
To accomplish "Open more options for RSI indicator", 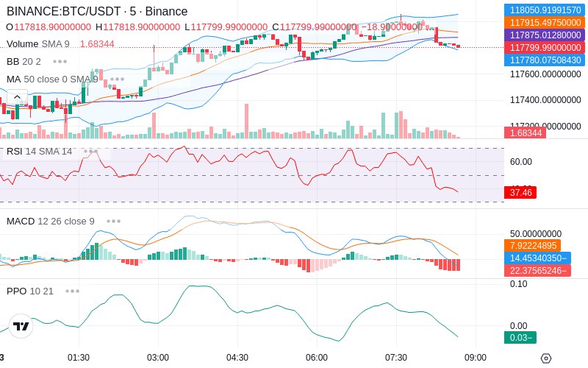I will (x=90, y=152).
